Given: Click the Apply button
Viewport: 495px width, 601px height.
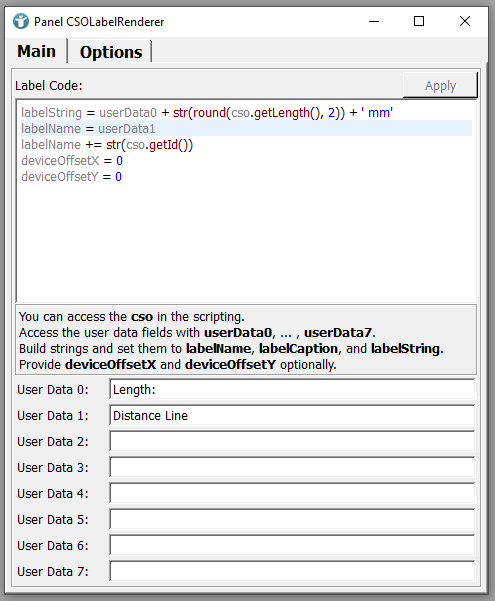Looking at the screenshot, I should pyautogui.click(x=440, y=85).
